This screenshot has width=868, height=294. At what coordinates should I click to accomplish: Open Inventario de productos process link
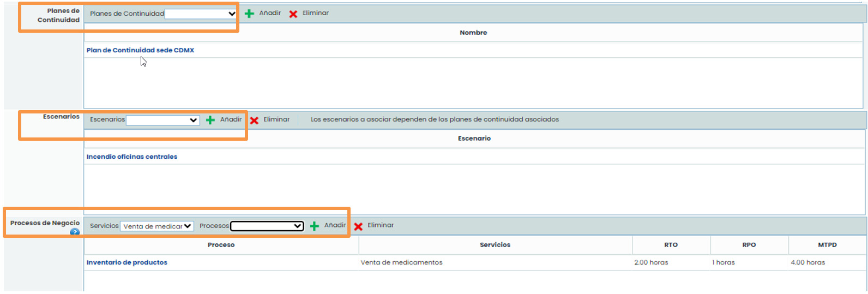pyautogui.click(x=127, y=262)
